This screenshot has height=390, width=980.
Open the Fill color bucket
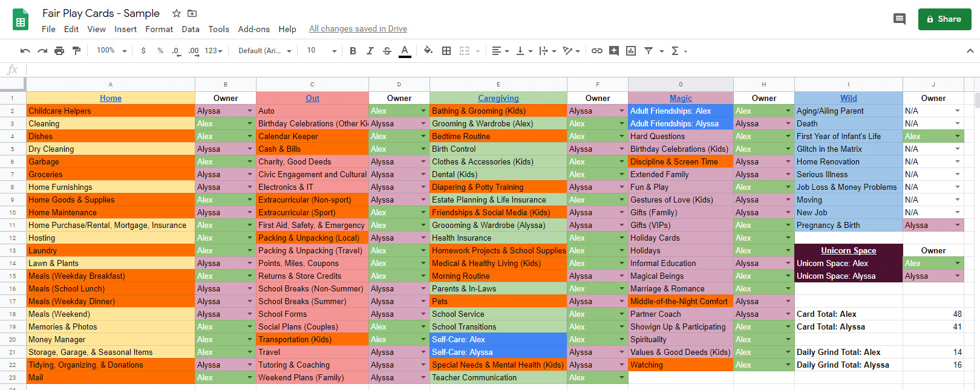428,51
